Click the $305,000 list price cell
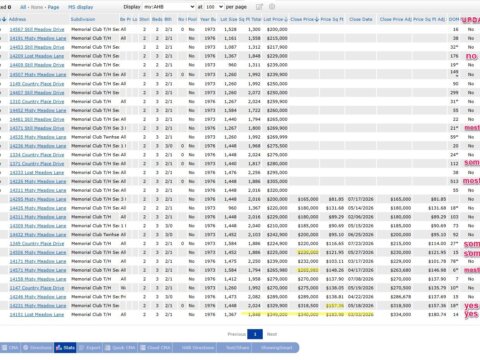Screen dimensions: 480x360 [277, 181]
